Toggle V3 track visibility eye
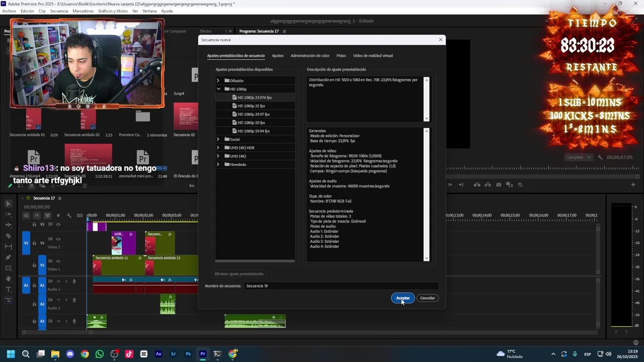This screenshot has height=362, width=644. [58, 224]
